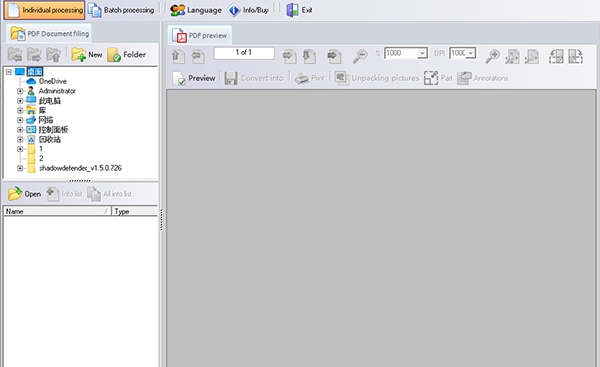Click the All into list button

tap(109, 194)
